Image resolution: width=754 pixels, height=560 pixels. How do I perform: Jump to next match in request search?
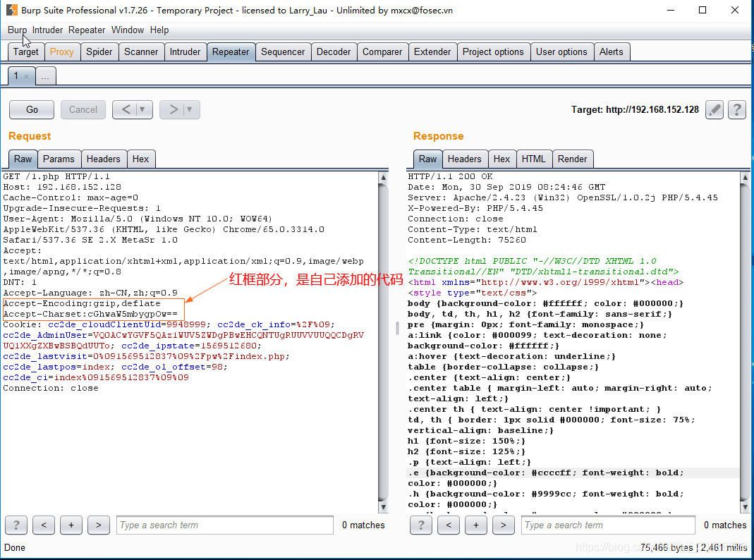(99, 525)
